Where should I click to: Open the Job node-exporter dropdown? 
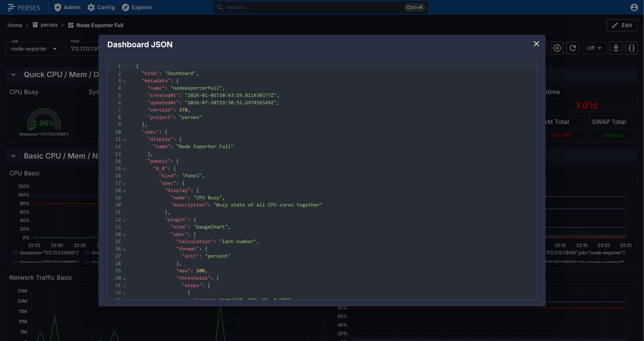(35, 49)
